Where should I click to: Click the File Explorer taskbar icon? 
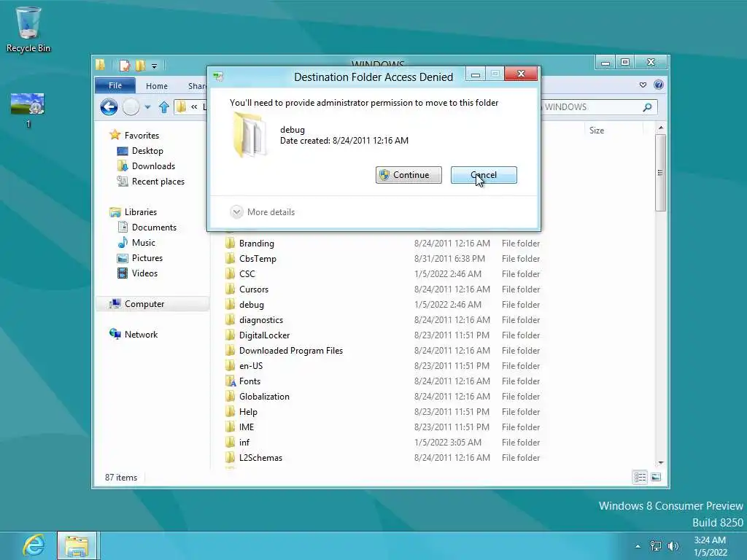[x=77, y=545]
